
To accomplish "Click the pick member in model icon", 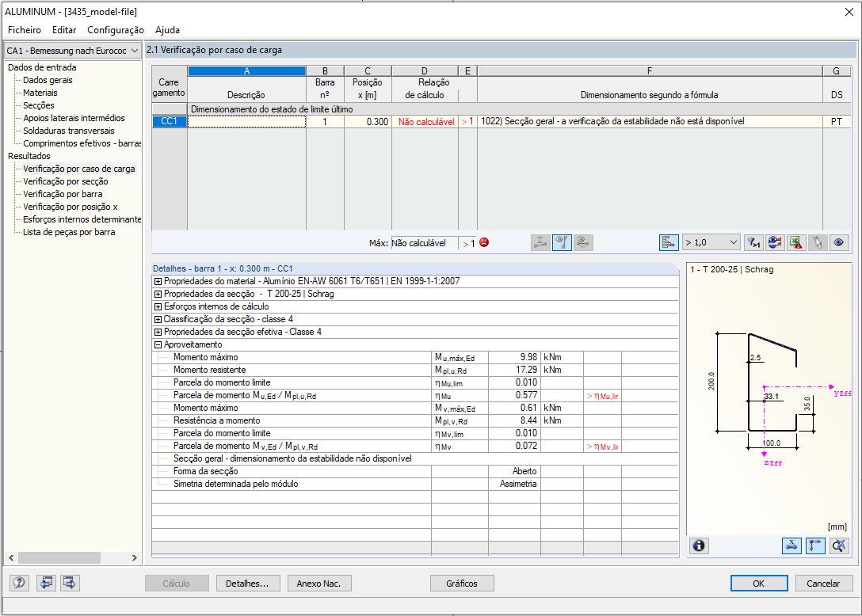I will coord(818,242).
